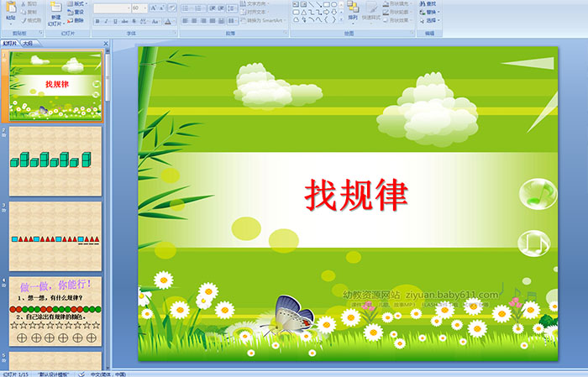Click the Numbering list icon
Image resolution: width=588 pixels, height=377 pixels.
[x=199, y=8]
